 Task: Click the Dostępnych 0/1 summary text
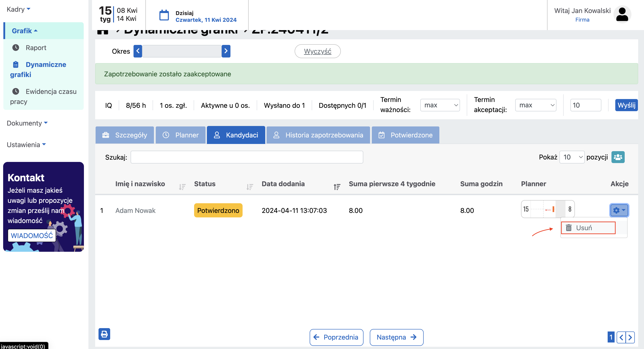(x=342, y=105)
